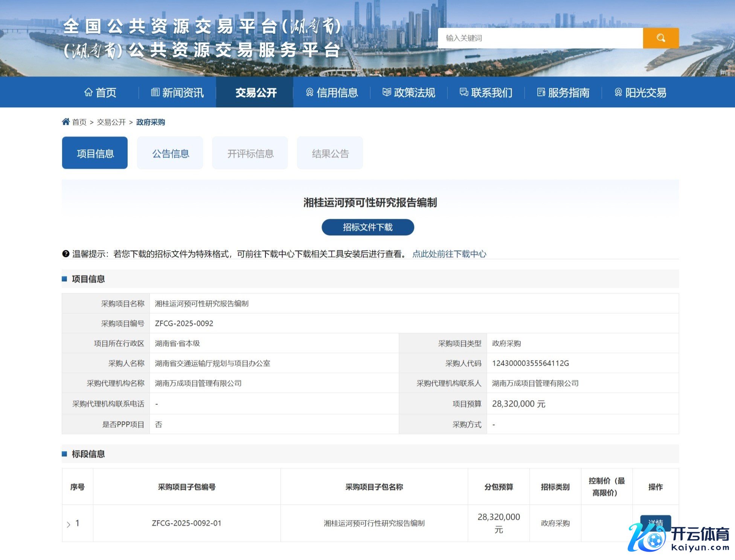Switch to the 开评标信息 tab
The image size is (735, 560).
(x=250, y=153)
